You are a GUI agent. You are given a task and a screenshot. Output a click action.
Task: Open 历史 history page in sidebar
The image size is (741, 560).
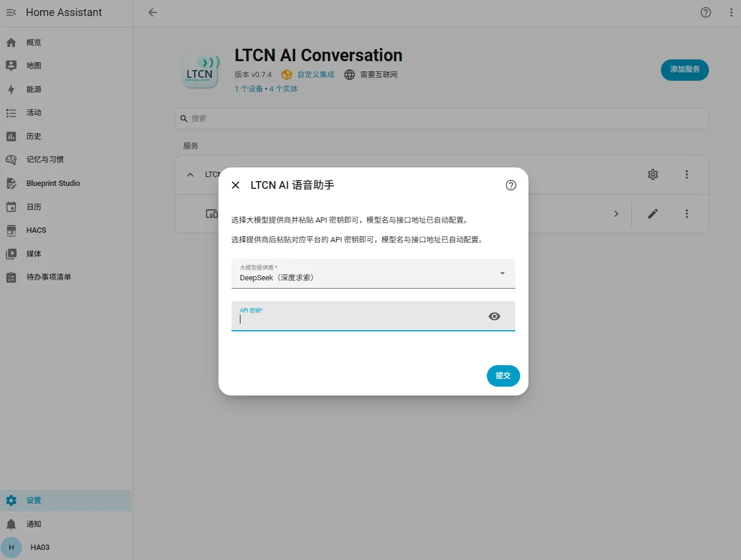coord(66,137)
